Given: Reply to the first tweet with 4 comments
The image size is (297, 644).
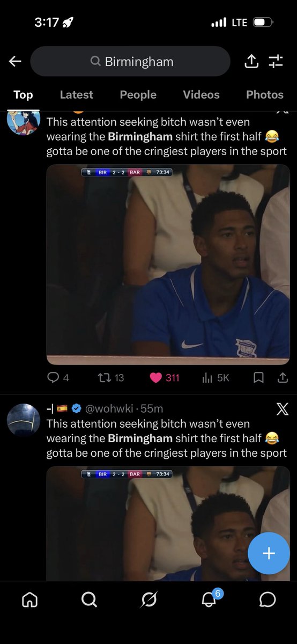Looking at the screenshot, I should 58,378.
